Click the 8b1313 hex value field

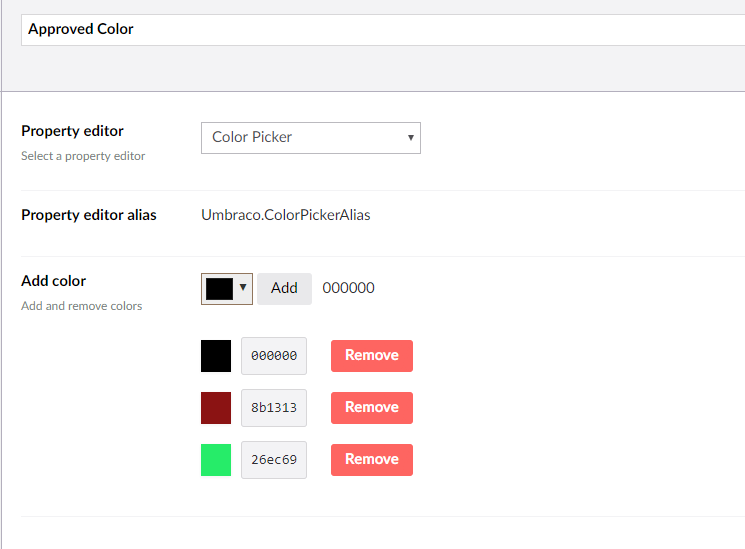pos(274,408)
